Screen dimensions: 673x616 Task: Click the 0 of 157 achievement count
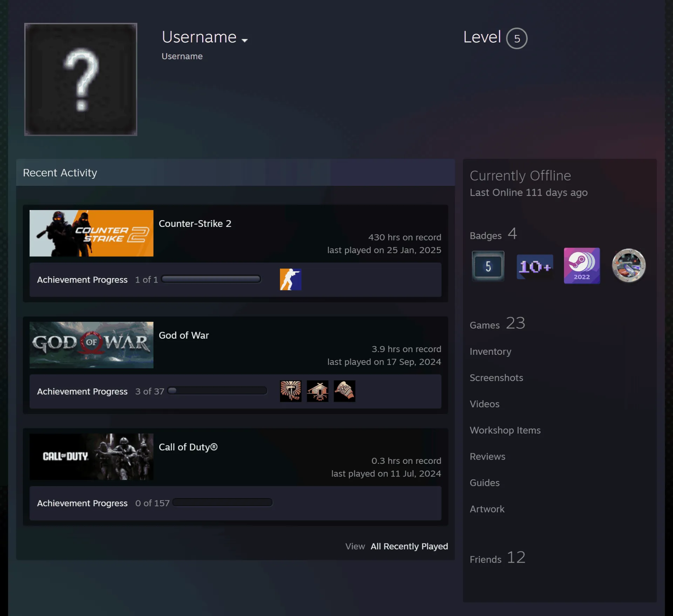(x=152, y=503)
